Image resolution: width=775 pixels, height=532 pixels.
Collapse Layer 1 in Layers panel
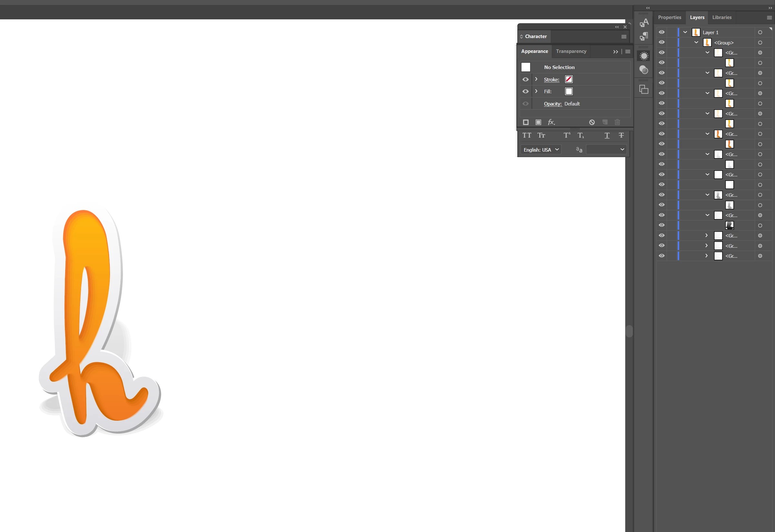(685, 32)
